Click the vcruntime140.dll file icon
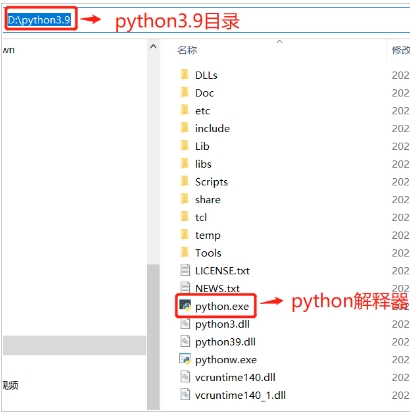This screenshot has width=410, height=415. pos(185,377)
